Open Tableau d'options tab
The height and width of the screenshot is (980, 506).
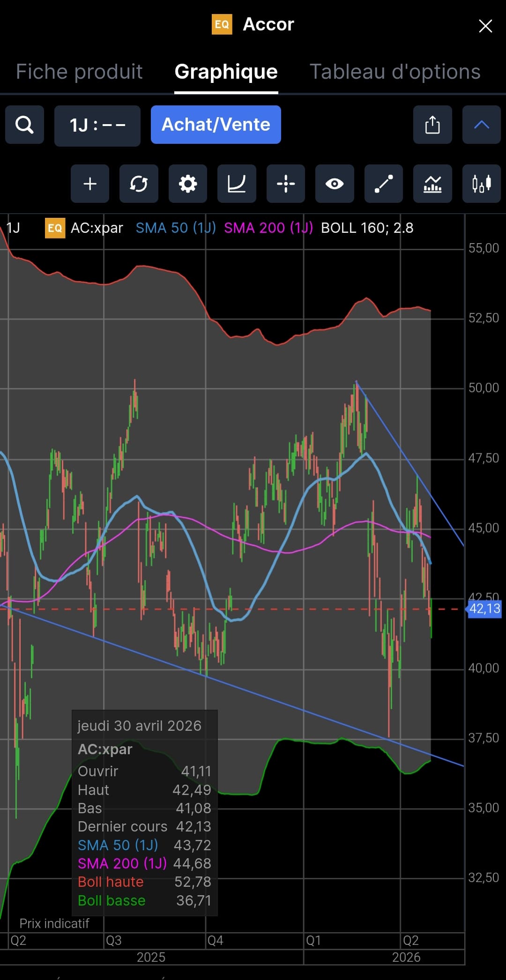[395, 72]
